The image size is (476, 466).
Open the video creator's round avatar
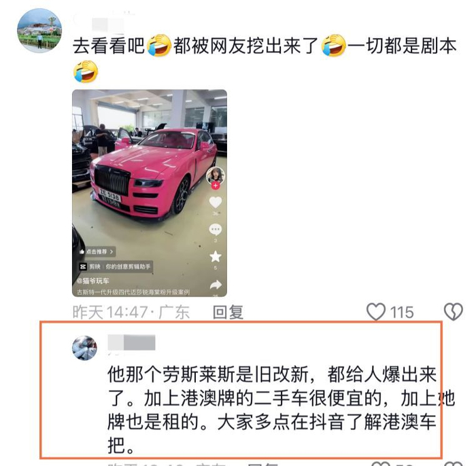[x=216, y=175]
